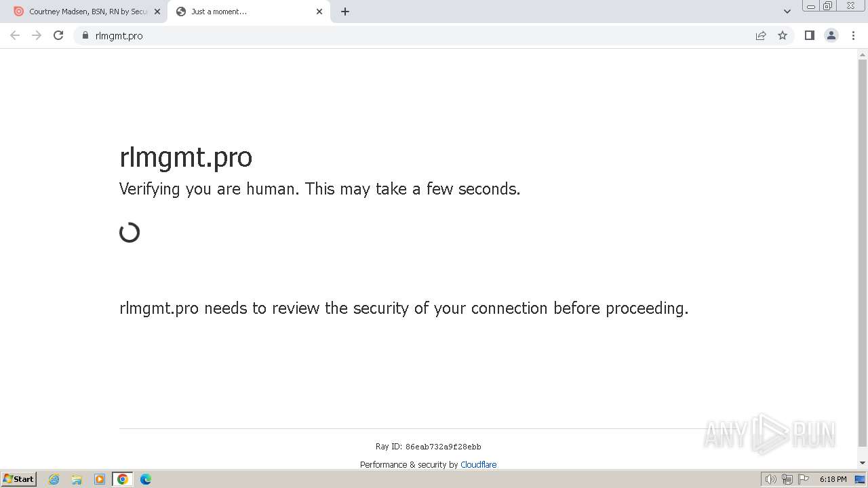Toggle the browser side panel
Image resolution: width=868 pixels, height=488 pixels.
tap(809, 35)
